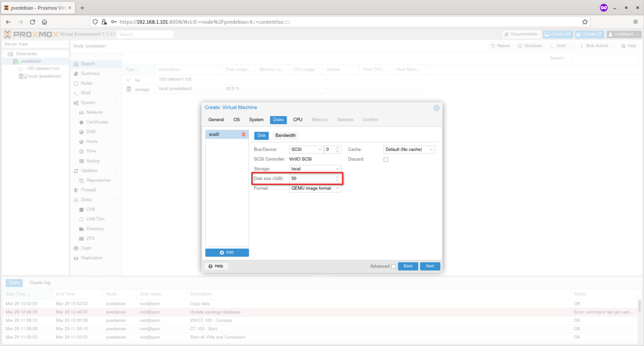Enable the Discard checkbox
The width and height of the screenshot is (644, 346).
click(x=386, y=160)
